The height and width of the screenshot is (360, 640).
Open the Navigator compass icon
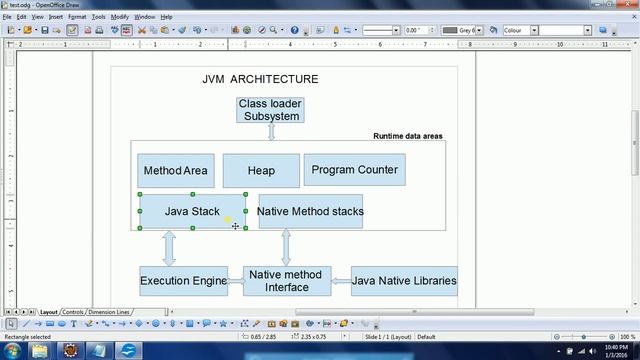(262, 30)
